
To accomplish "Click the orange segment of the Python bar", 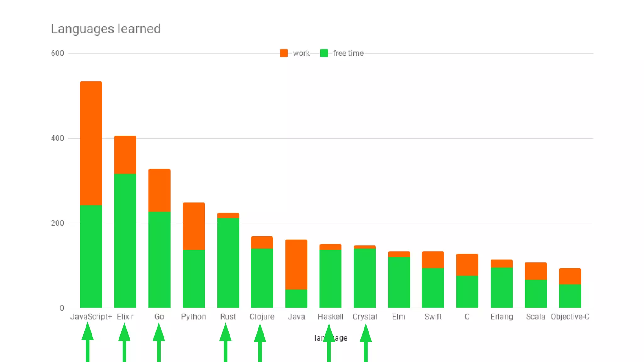I will 194,226.
